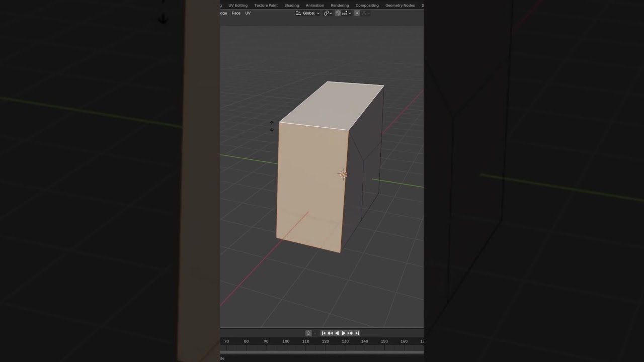Open the Geometry Nodes workspace tab

click(x=400, y=6)
